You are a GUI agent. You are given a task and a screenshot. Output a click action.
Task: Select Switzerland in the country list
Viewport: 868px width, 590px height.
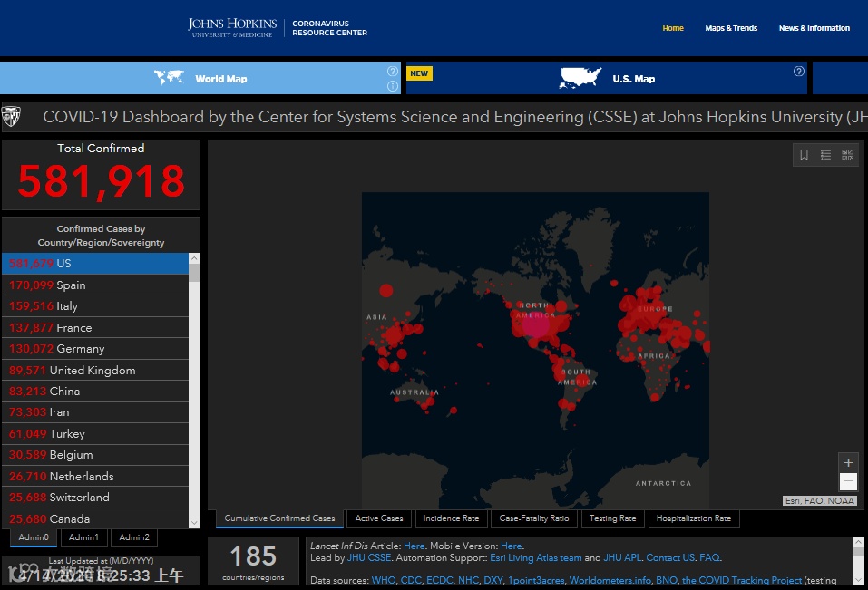point(95,497)
